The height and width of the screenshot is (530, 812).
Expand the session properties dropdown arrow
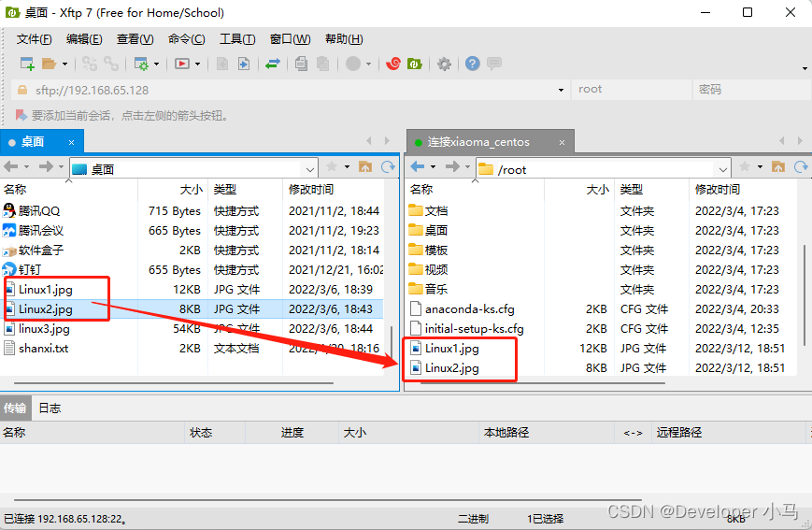click(156, 64)
